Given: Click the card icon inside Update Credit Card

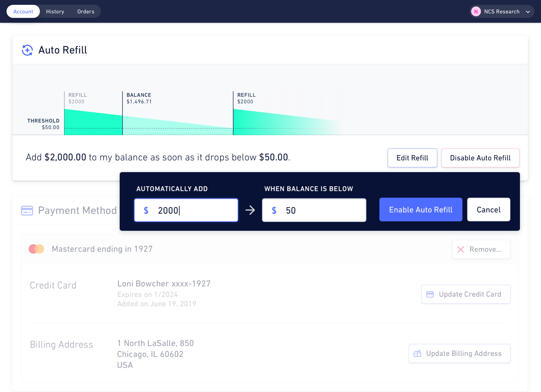Looking at the screenshot, I should (430, 294).
